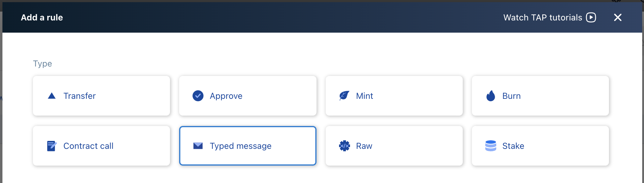
Task: Click the Raw code gear icon
Action: [344, 146]
